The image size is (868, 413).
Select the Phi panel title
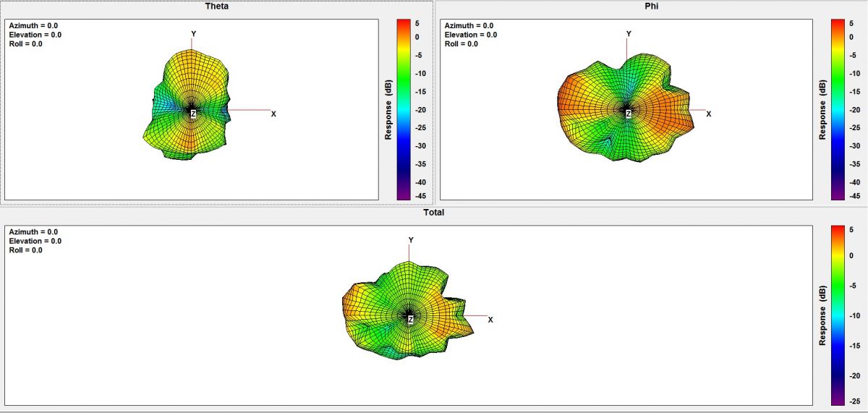(x=651, y=7)
